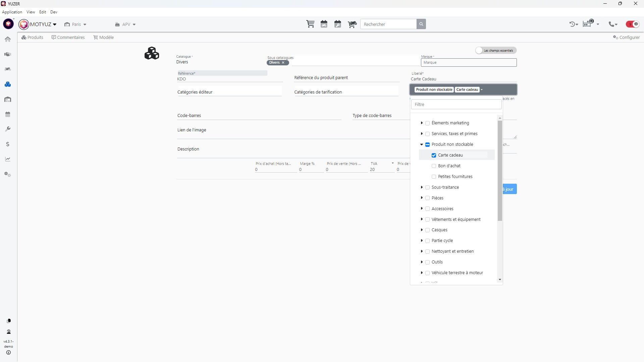Remove the Divers sous-catalogue tag
This screenshot has width=644, height=362.
click(x=283, y=63)
